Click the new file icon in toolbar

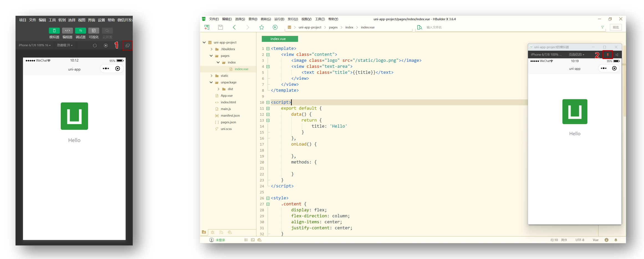point(207,27)
